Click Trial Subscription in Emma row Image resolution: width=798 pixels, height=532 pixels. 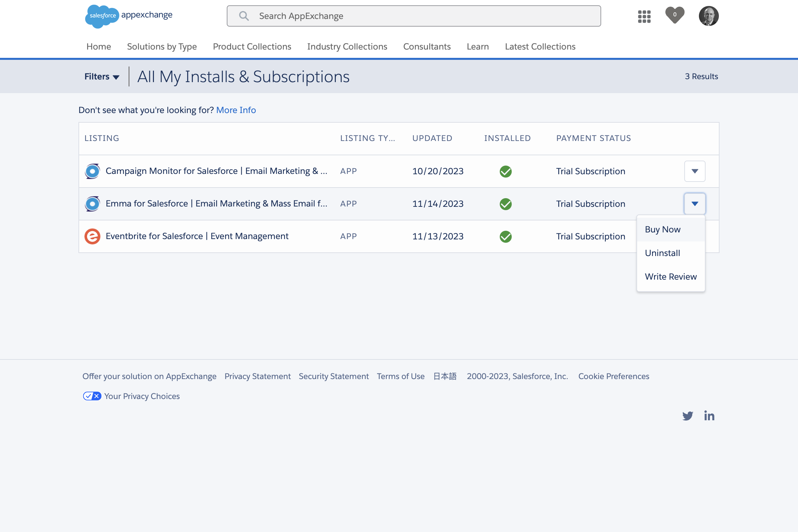(x=591, y=204)
